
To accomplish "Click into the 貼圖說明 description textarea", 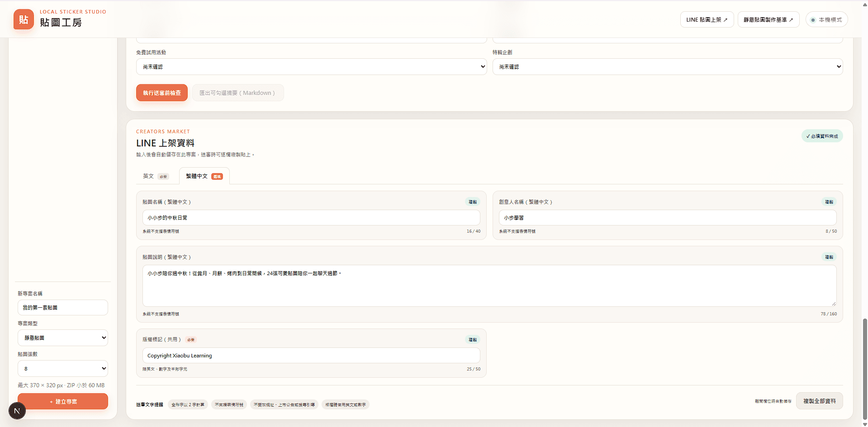I will (489, 286).
